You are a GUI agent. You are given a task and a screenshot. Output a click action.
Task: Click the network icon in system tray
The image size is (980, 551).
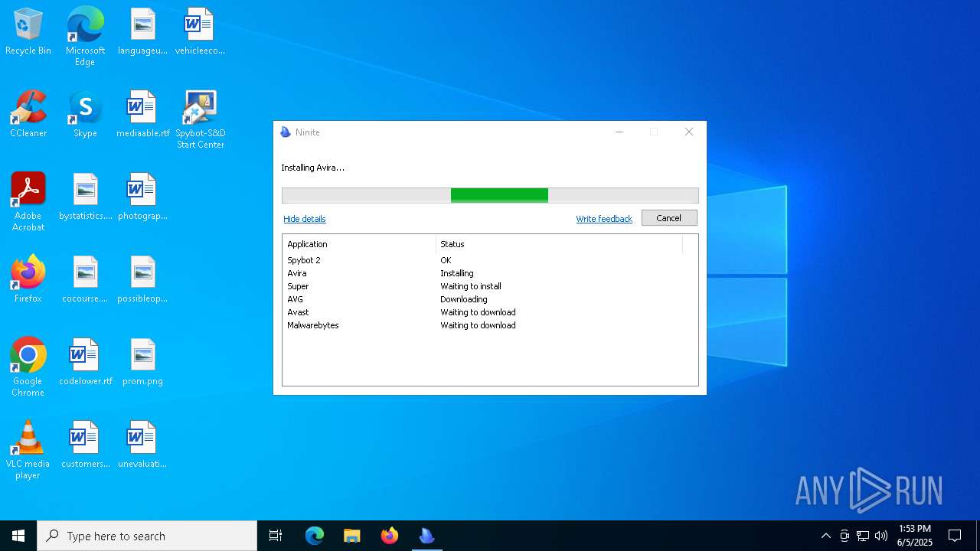863,536
